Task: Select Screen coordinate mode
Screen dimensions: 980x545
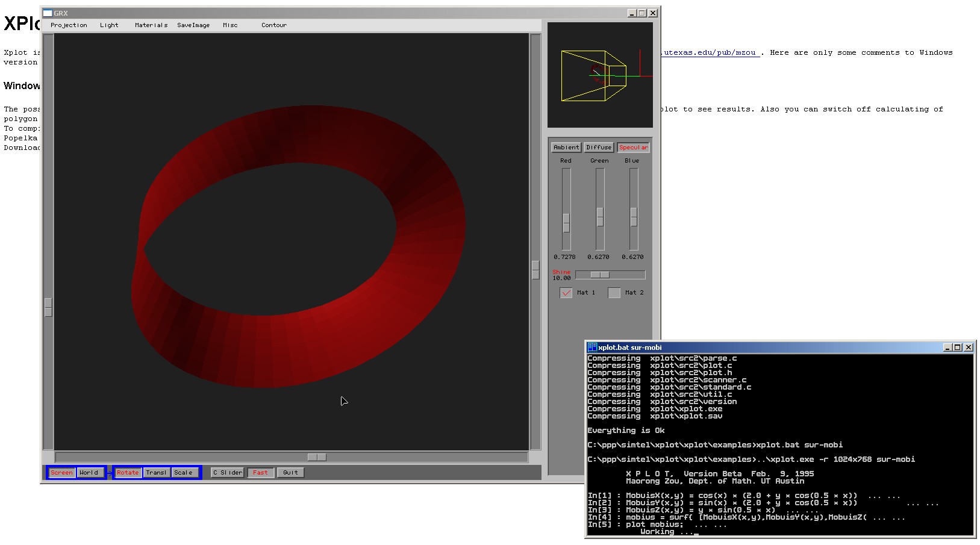Action: pos(61,473)
